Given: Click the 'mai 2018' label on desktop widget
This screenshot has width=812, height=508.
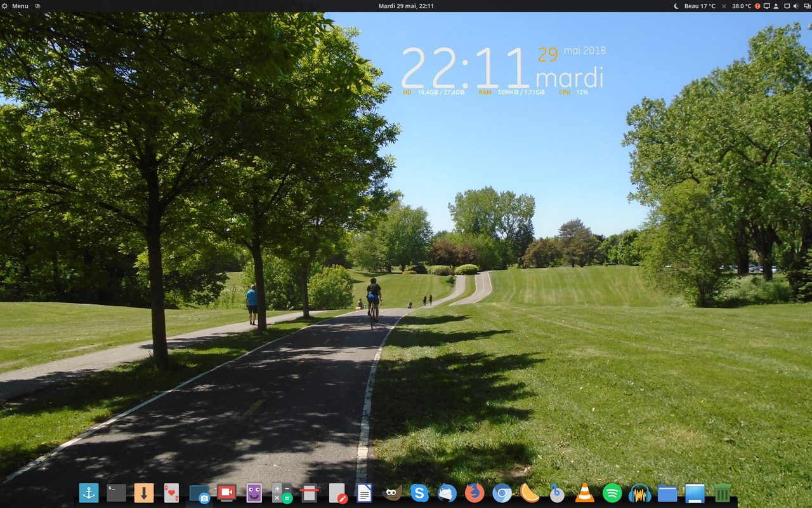Looking at the screenshot, I should click(x=585, y=50).
